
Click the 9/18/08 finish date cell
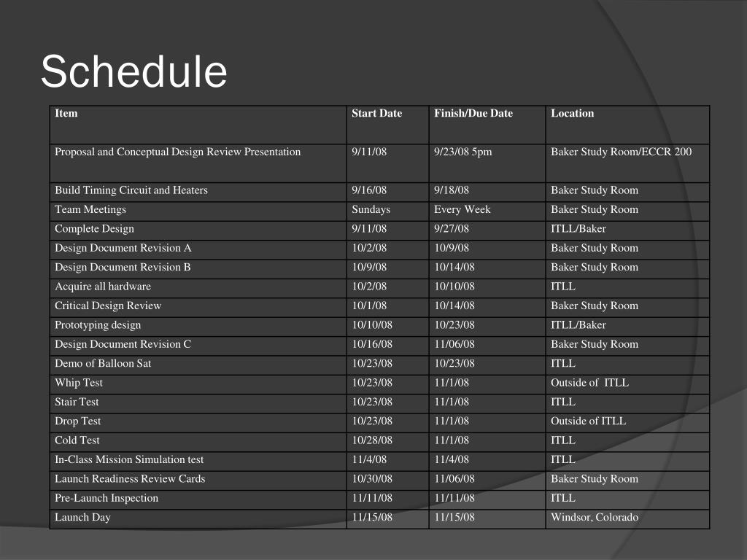[451, 190]
